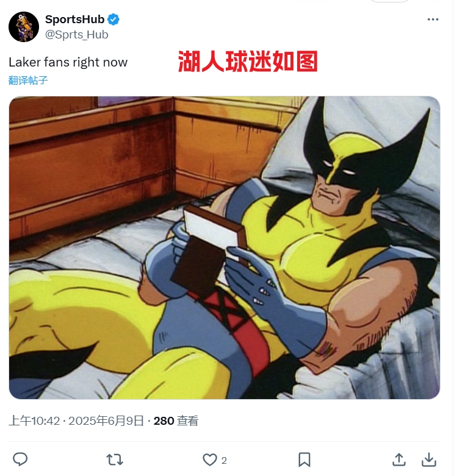Click the red 湖人球迷如图 caption

[248, 61]
